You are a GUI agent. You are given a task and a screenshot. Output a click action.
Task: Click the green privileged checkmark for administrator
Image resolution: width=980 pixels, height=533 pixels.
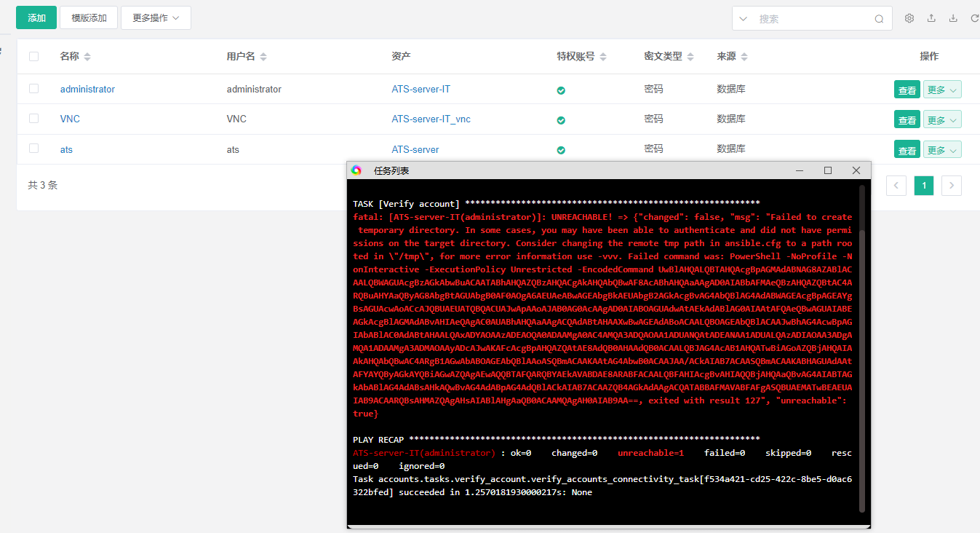click(561, 90)
